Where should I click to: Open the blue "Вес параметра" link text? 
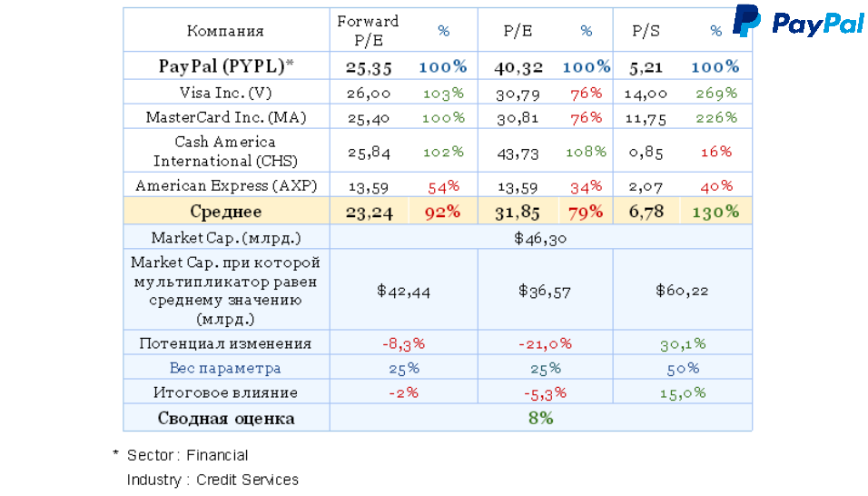coord(225,368)
